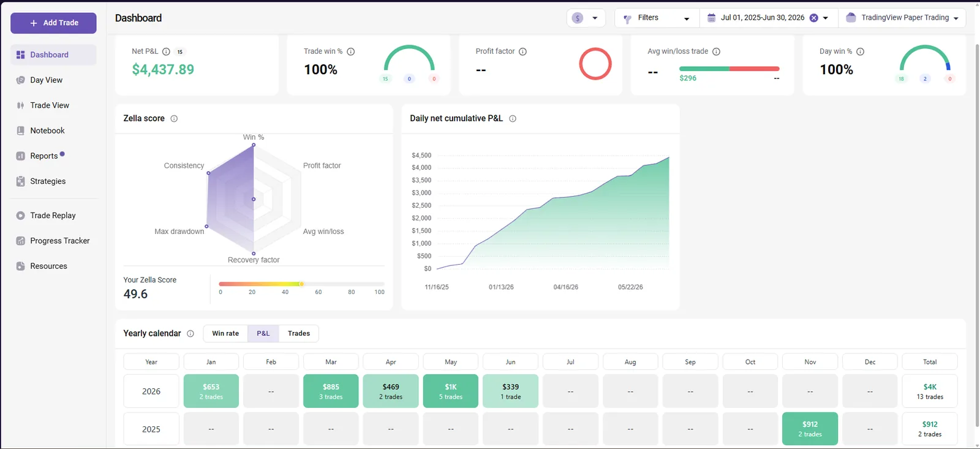The width and height of the screenshot is (980, 449).
Task: Click the Trade win % green gauge arc
Action: [x=409, y=57]
